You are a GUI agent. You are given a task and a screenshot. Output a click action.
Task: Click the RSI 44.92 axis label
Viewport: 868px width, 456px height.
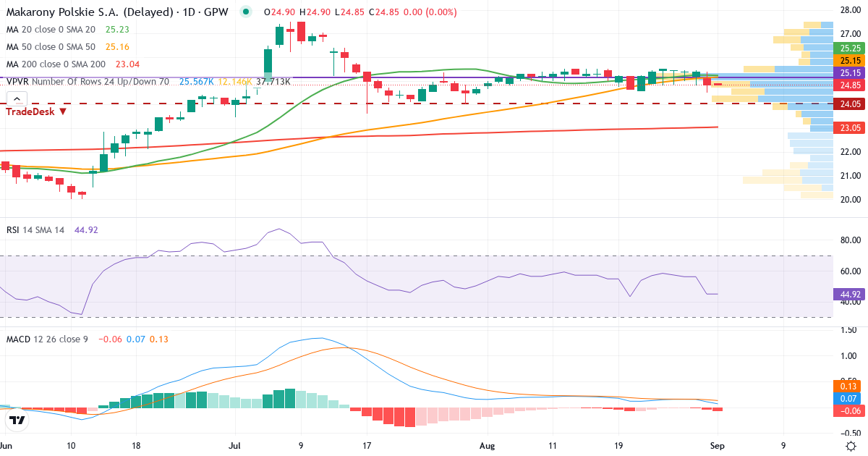(850, 295)
